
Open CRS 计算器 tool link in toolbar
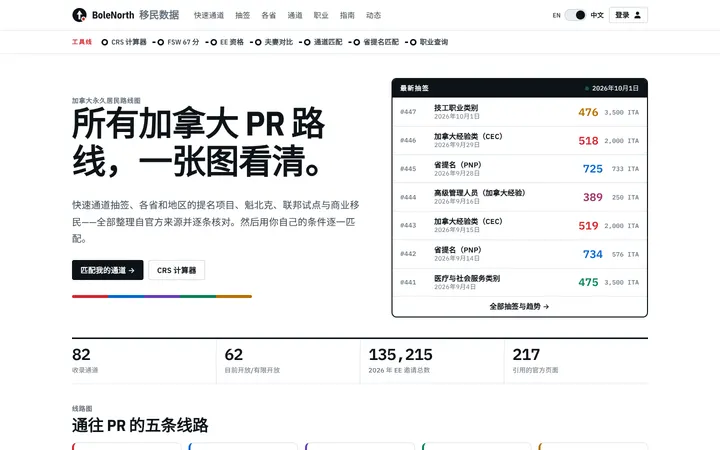(124, 42)
